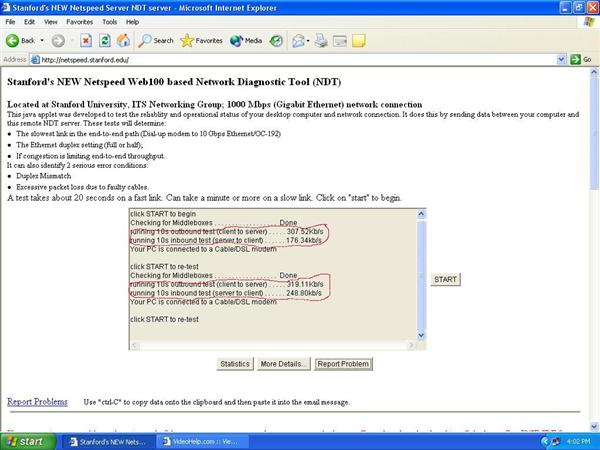Click the page scrollbar down arrow
600x450 pixels.
(594, 427)
